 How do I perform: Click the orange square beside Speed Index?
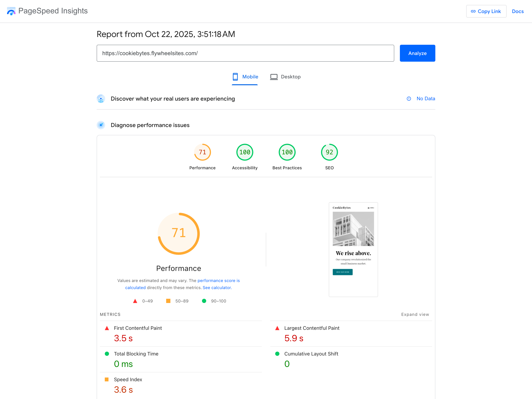tap(107, 380)
